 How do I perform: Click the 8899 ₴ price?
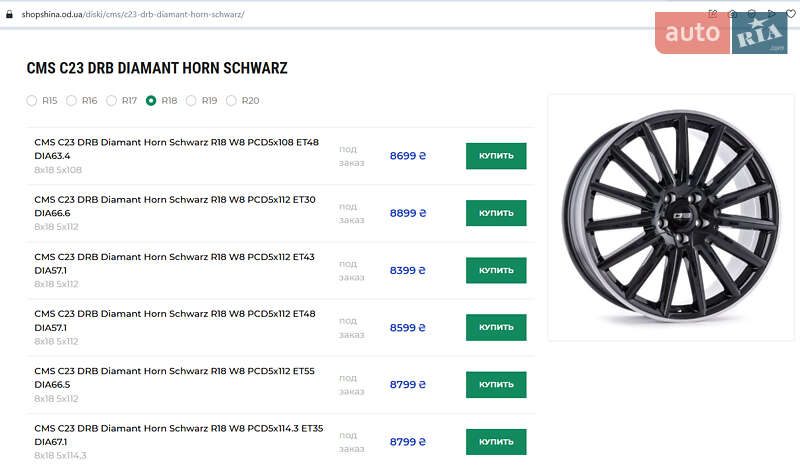[x=408, y=213]
